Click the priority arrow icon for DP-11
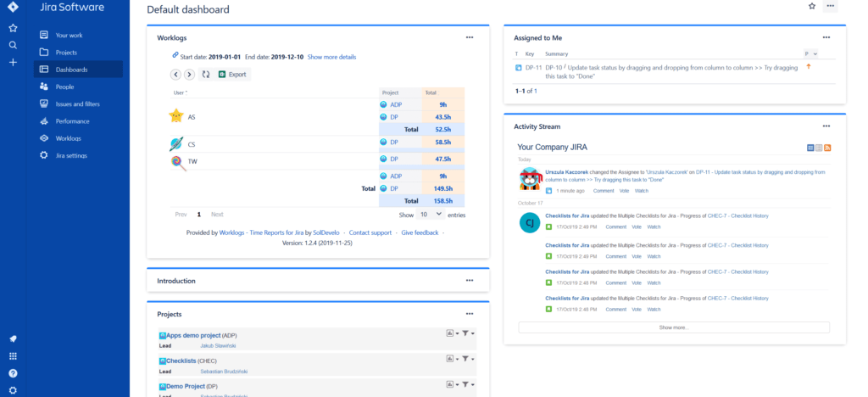868x397 pixels. click(808, 66)
